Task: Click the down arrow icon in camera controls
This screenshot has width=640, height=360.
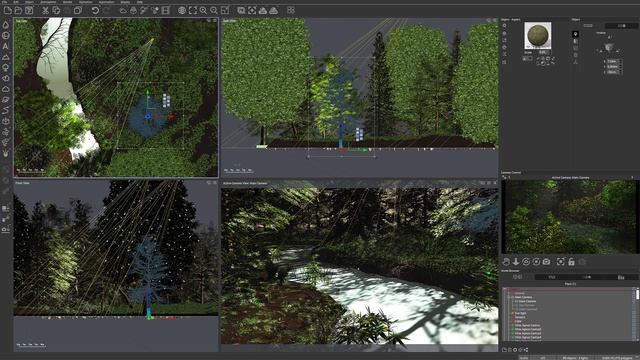Action: coord(516,262)
